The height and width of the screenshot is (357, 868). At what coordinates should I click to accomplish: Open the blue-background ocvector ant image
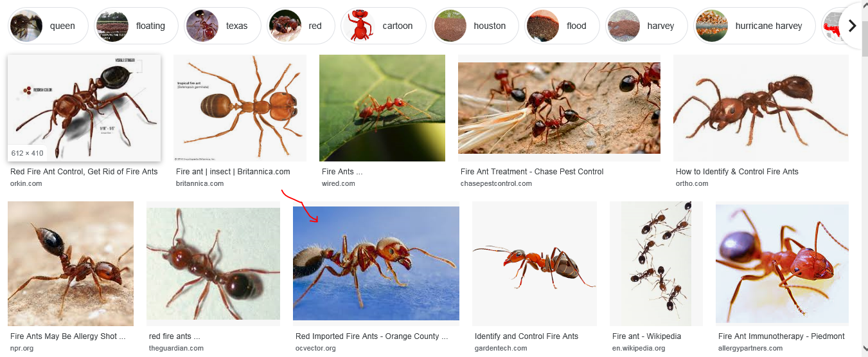(x=376, y=263)
